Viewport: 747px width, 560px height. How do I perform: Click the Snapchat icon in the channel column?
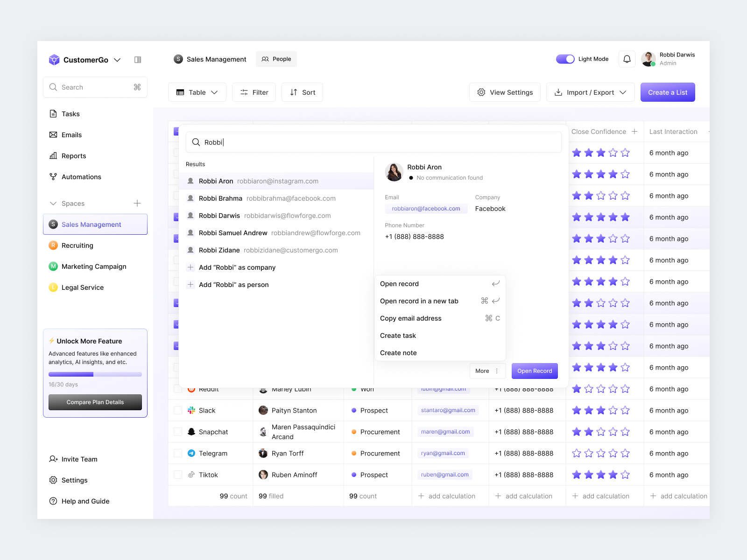tap(191, 432)
